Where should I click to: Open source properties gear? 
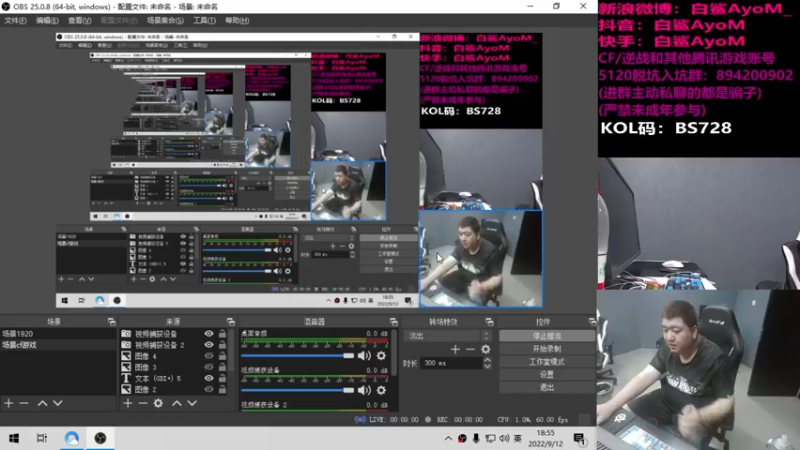pos(158,403)
